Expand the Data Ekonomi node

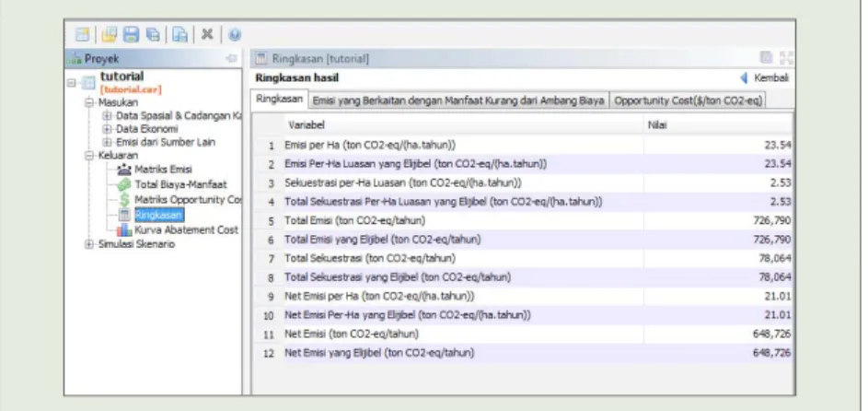(x=107, y=129)
